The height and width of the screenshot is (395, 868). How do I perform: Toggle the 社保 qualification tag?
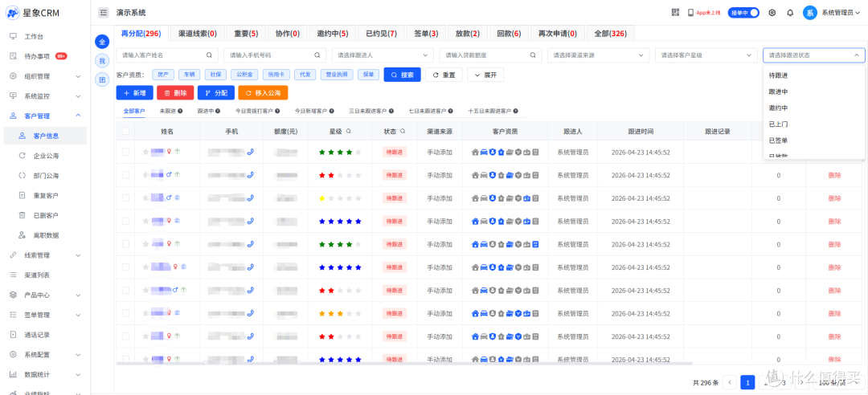(215, 74)
